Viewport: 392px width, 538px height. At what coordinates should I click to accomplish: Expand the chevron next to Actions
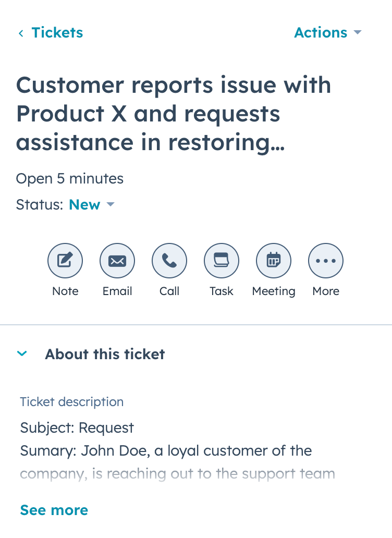pyautogui.click(x=358, y=32)
